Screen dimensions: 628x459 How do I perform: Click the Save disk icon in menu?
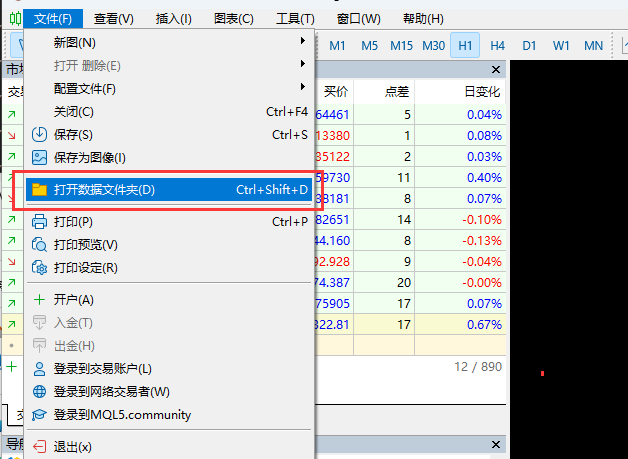pos(40,135)
